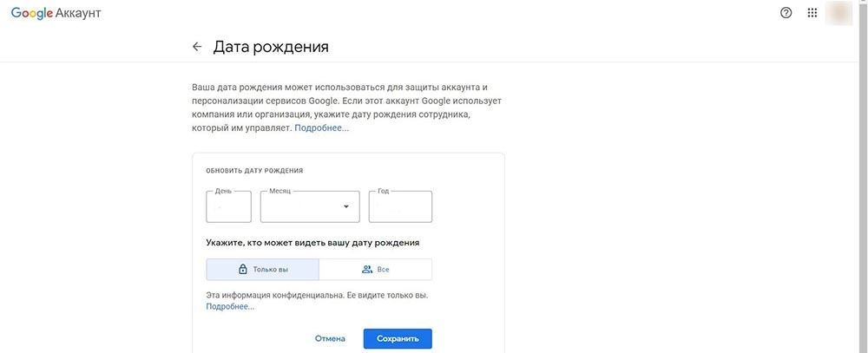The image size is (868, 353).
Task: Click the Месяц dropdown arrow
Action: click(x=346, y=206)
